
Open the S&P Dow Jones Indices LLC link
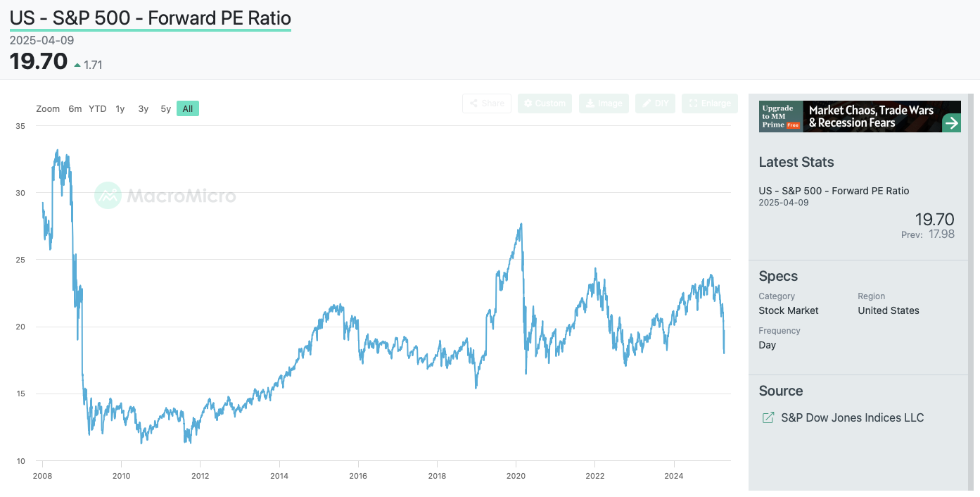852,418
